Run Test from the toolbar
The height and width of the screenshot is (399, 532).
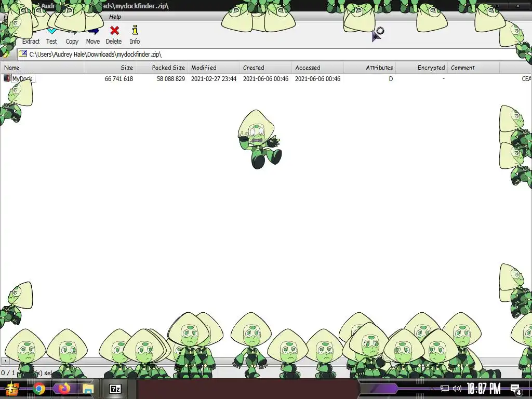coord(51,35)
